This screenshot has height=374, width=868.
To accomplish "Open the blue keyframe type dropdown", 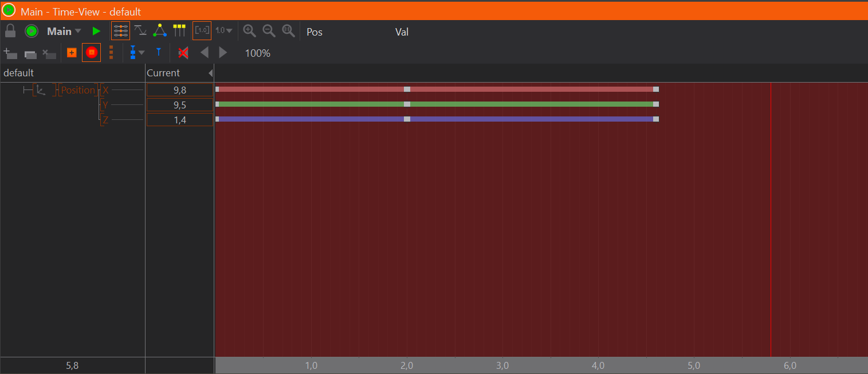I will (137, 53).
